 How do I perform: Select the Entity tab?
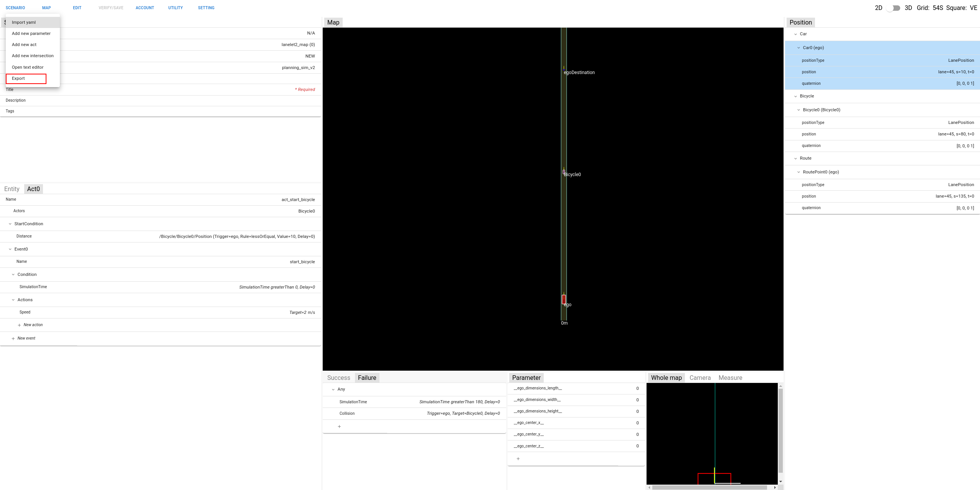coord(12,188)
